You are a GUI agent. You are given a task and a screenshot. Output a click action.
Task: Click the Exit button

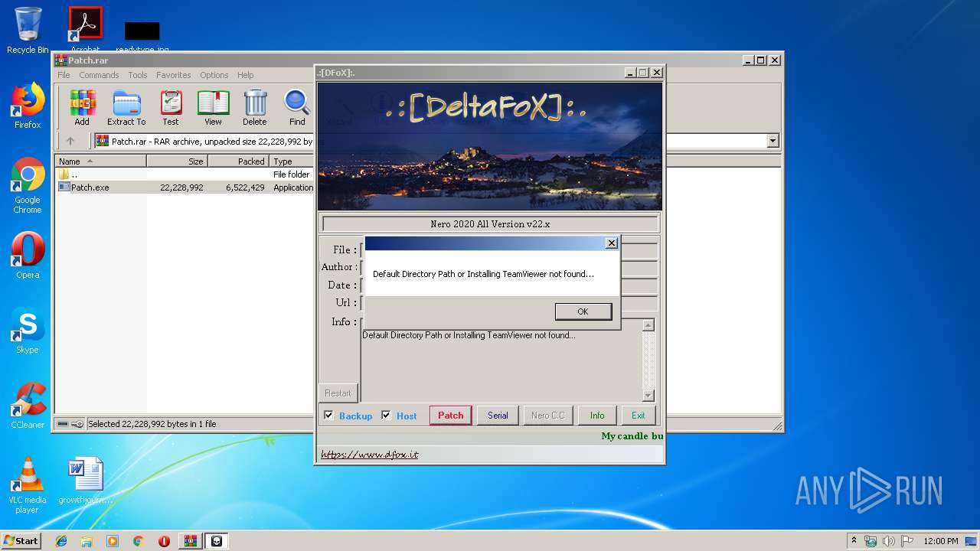(638, 416)
